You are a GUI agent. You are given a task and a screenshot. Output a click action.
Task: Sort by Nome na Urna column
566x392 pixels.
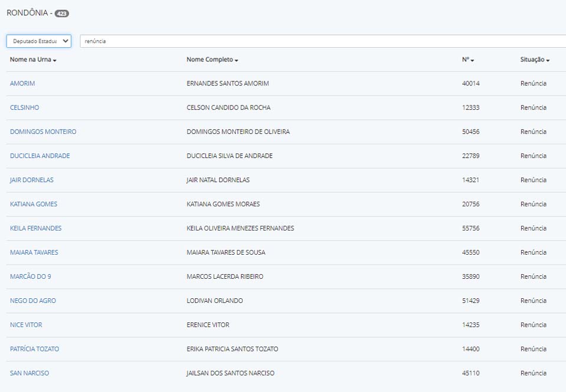tap(33, 60)
